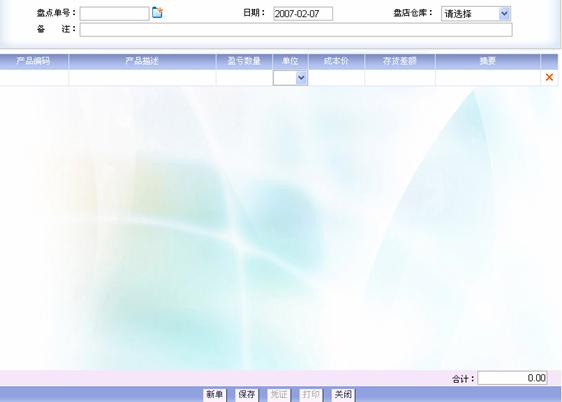This screenshot has width=562, height=402.
Task: Click the 存货差额 column header
Action: pos(400,61)
